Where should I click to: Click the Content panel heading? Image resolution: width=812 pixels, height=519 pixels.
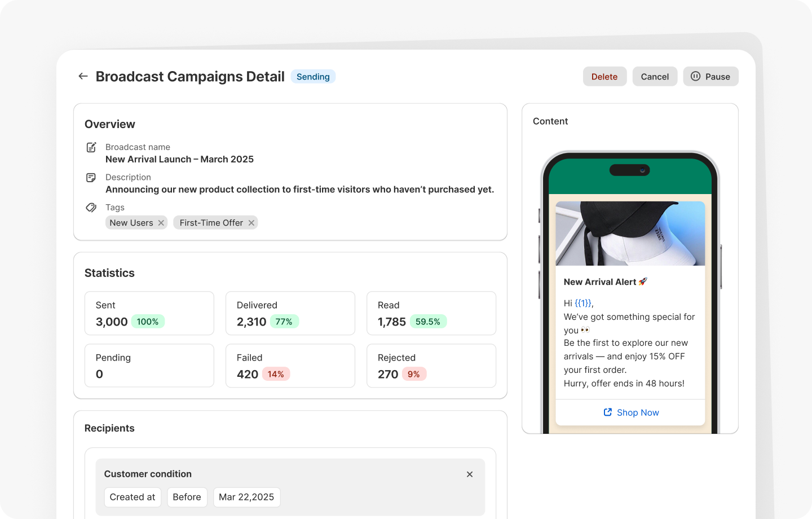(550, 121)
